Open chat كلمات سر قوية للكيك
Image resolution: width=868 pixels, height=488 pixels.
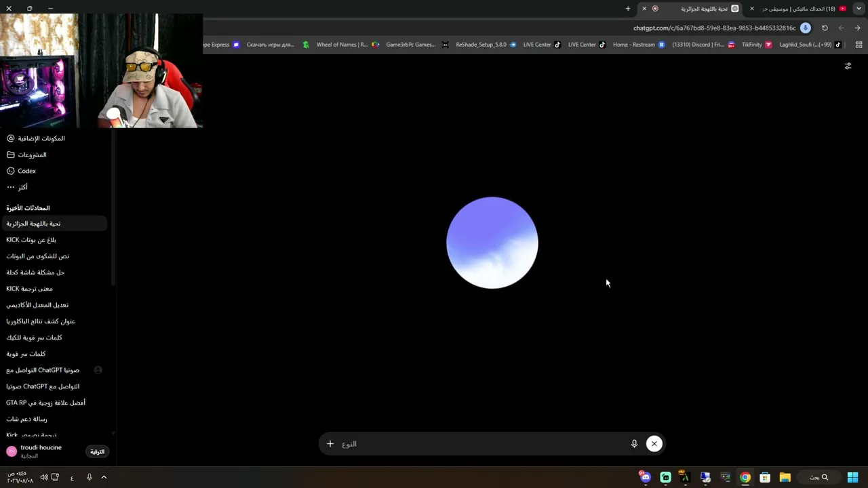[x=54, y=338]
